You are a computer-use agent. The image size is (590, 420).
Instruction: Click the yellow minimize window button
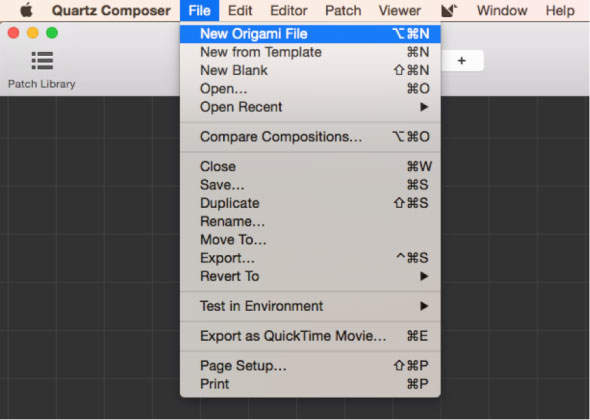click(x=33, y=33)
